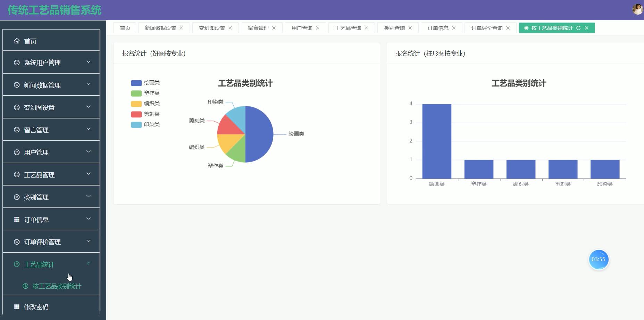Click the floating 03:55 timer button
Screen dimensions: 644x320
599,259
